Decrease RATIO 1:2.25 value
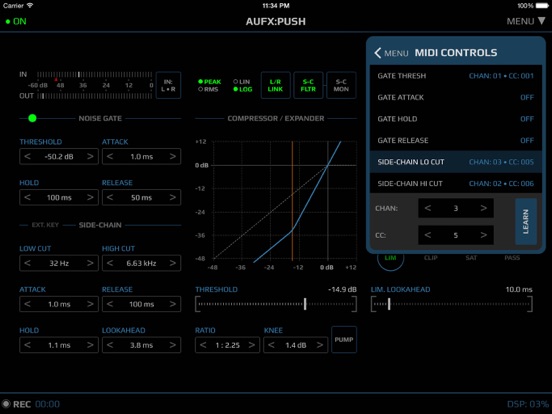The width and height of the screenshot is (552, 414). [203, 345]
